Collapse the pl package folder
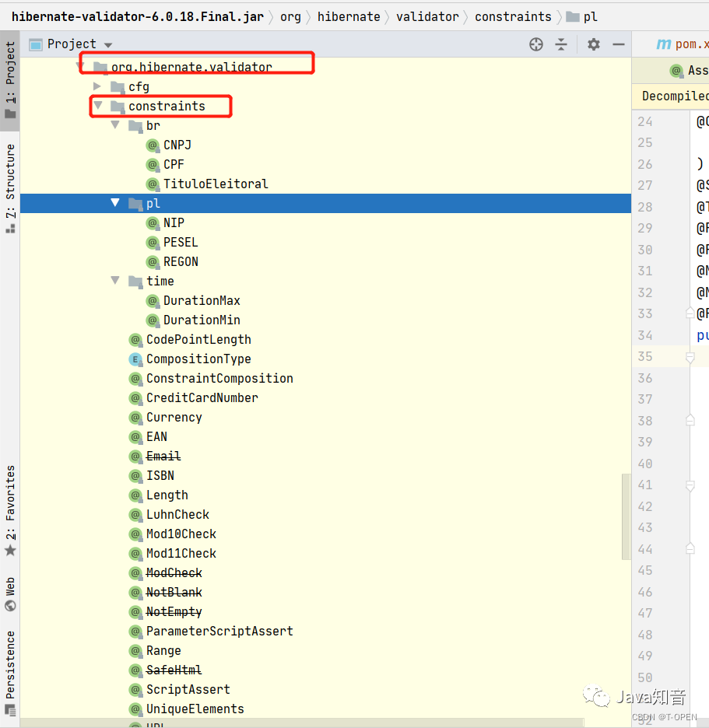Screen dimensions: 709x728 [115, 202]
